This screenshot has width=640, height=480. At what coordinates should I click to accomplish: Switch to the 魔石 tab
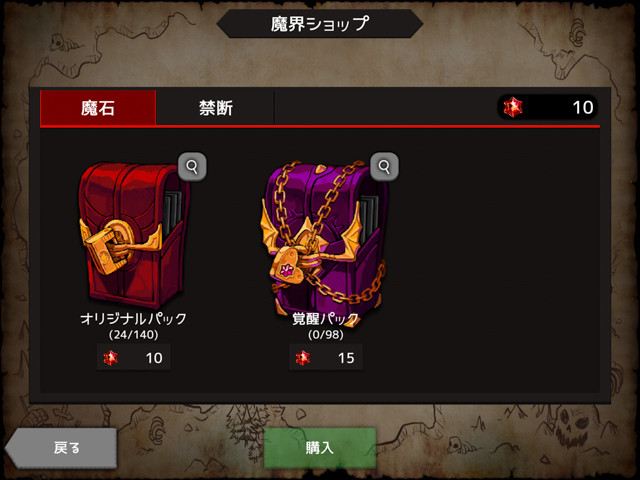(98, 108)
